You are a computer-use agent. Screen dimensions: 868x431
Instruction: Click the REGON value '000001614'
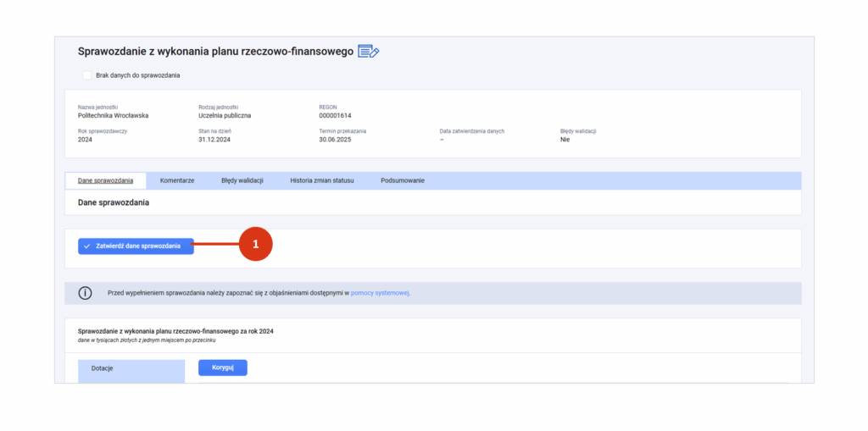point(335,116)
